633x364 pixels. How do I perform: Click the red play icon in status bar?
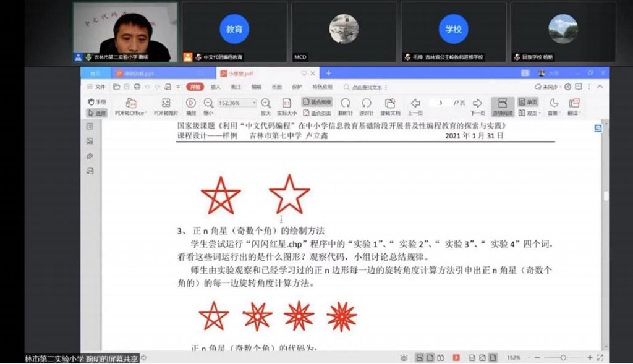(456, 358)
